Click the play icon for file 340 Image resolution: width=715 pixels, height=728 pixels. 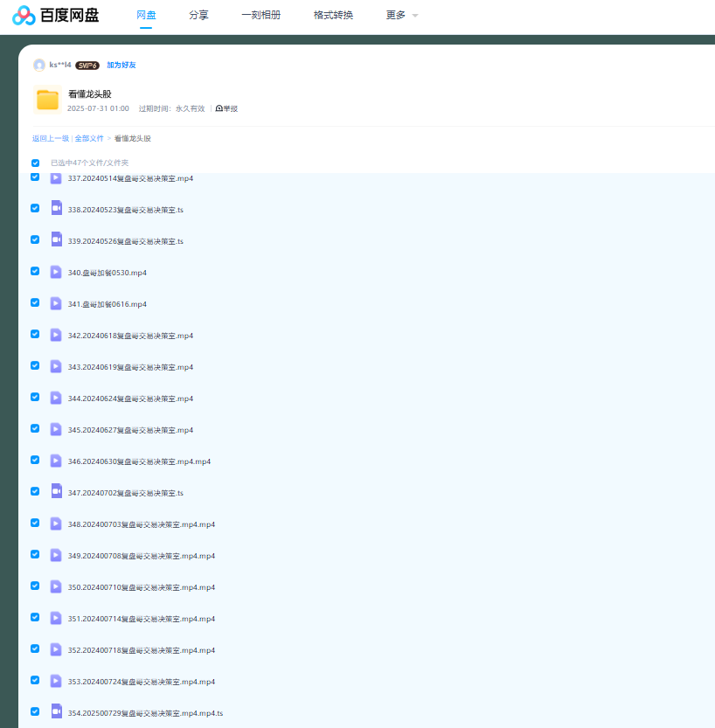56,272
